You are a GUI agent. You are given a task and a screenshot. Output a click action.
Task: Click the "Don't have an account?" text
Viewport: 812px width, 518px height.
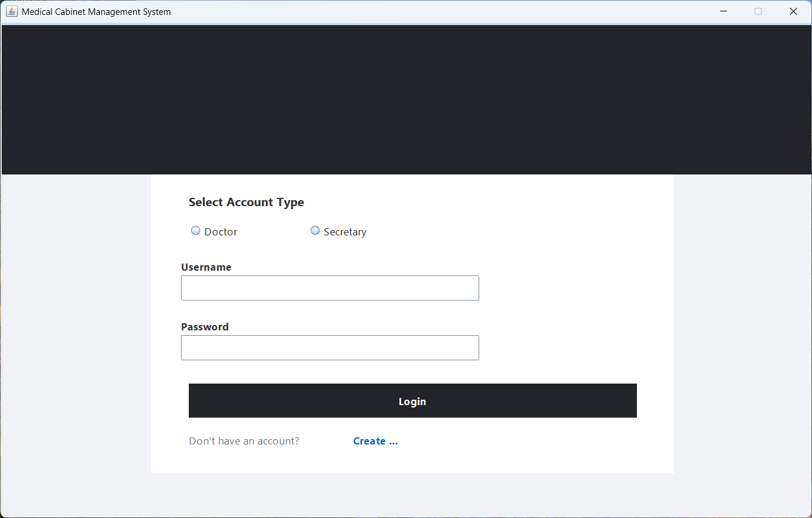(244, 441)
